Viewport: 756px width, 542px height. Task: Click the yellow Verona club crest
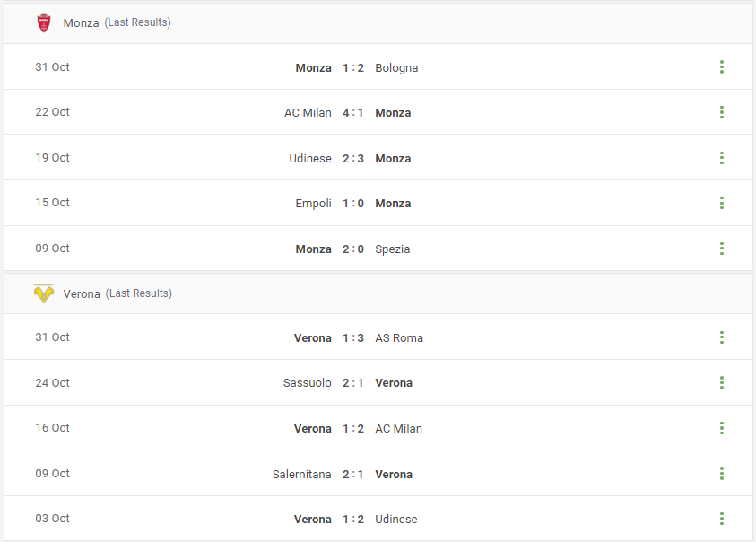click(x=44, y=293)
